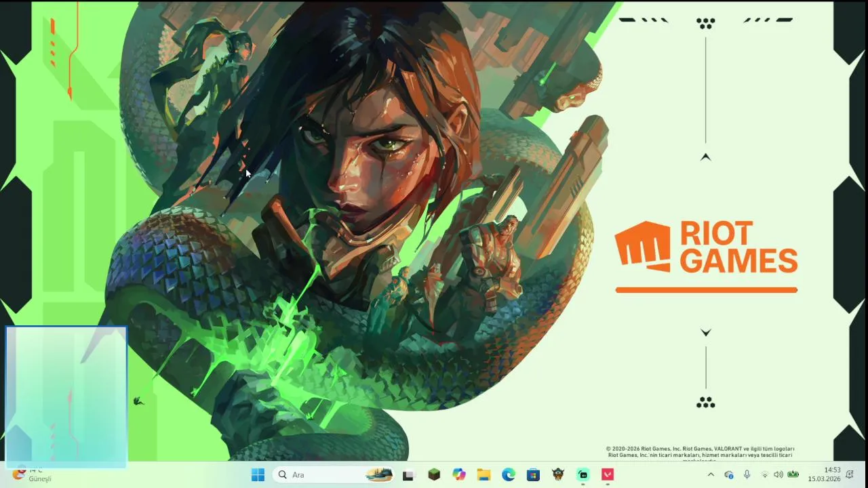Check the battery charging tray icon

[x=793, y=474]
